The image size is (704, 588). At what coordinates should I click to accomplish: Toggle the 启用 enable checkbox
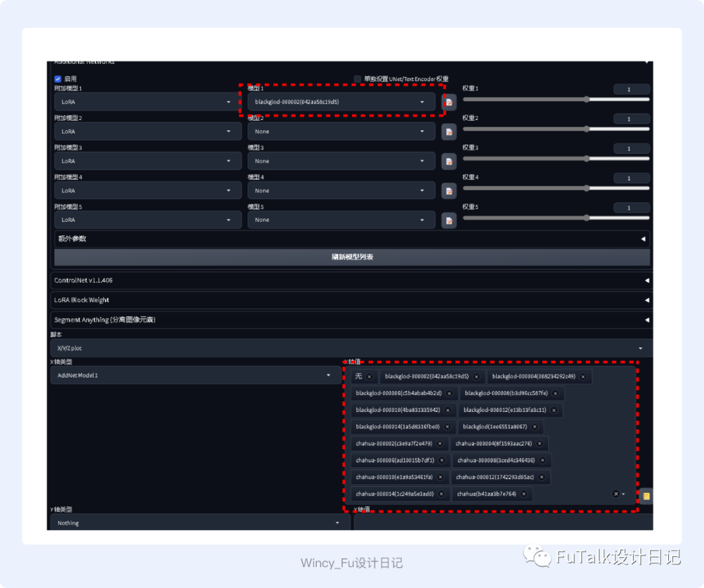click(58, 79)
